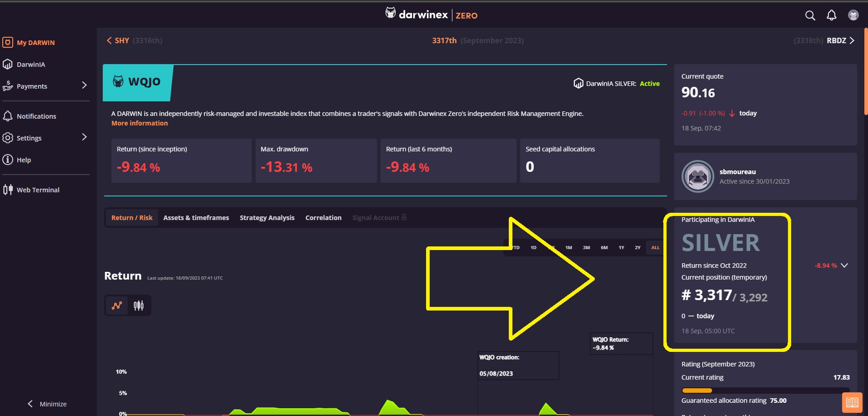Go to next DARWIN RBDZ

tap(840, 40)
